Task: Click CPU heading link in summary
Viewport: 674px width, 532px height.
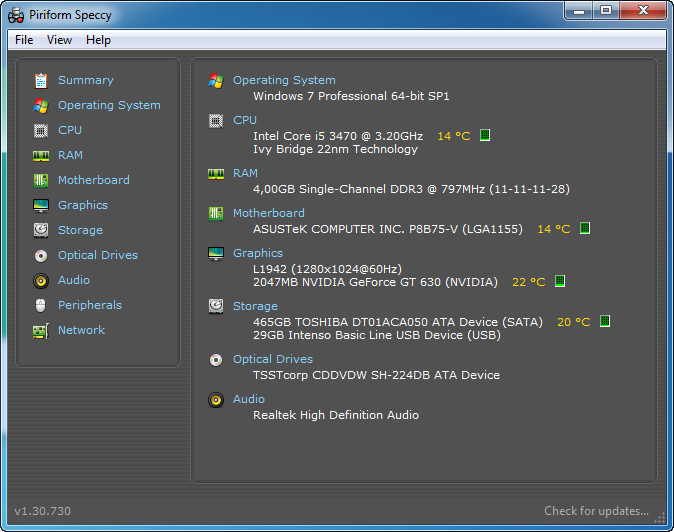Action: pos(245,120)
